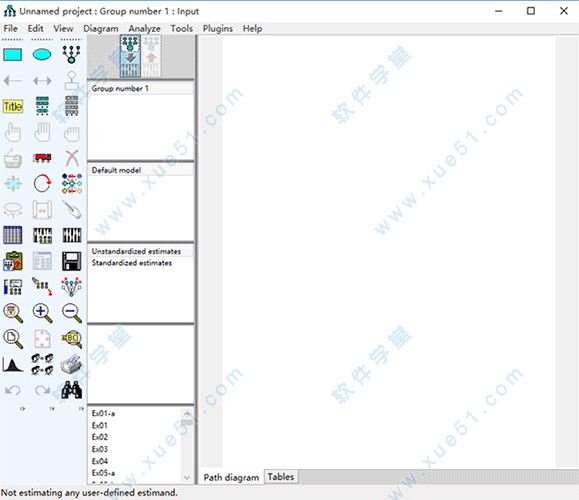Open the Analyze menu
Screen dimensions: 579x500
click(144, 28)
